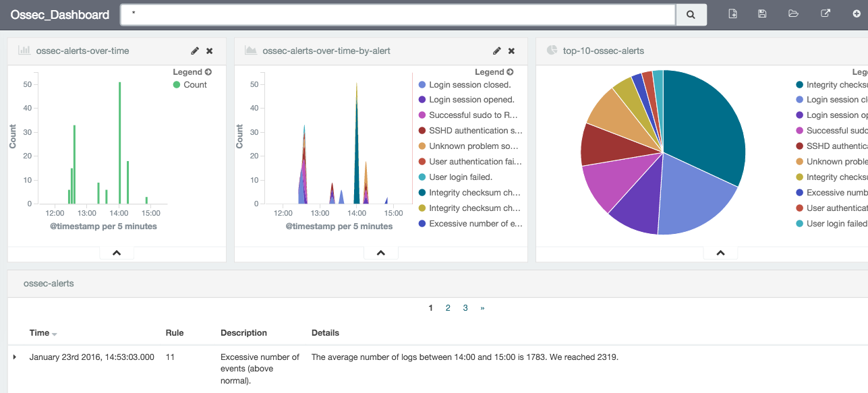
Task: Click the Login session opened purple legend dot
Action: [422, 100]
